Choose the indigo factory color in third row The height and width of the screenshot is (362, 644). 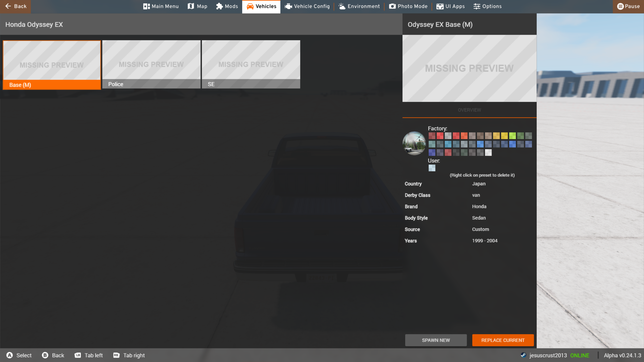tap(432, 152)
